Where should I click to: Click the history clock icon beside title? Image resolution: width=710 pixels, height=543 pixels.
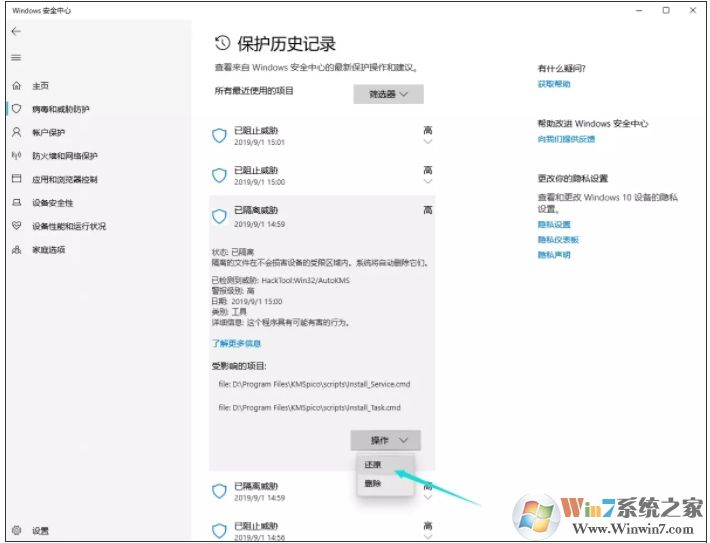222,43
